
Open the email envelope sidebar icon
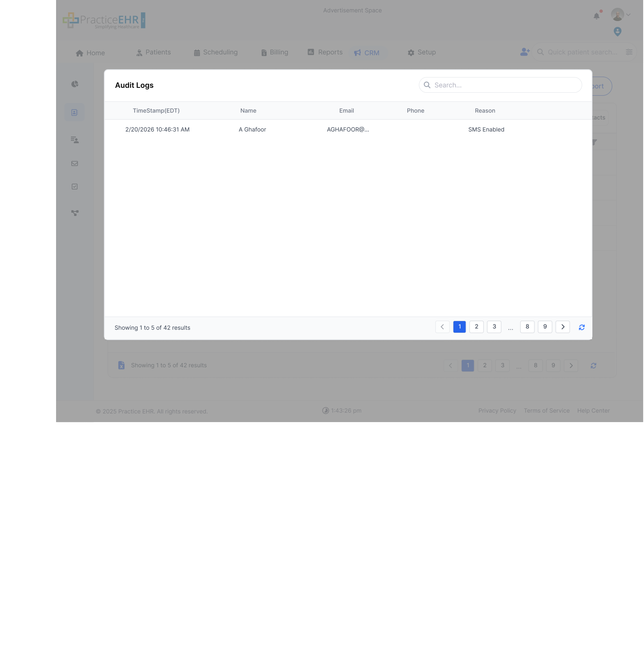click(75, 164)
